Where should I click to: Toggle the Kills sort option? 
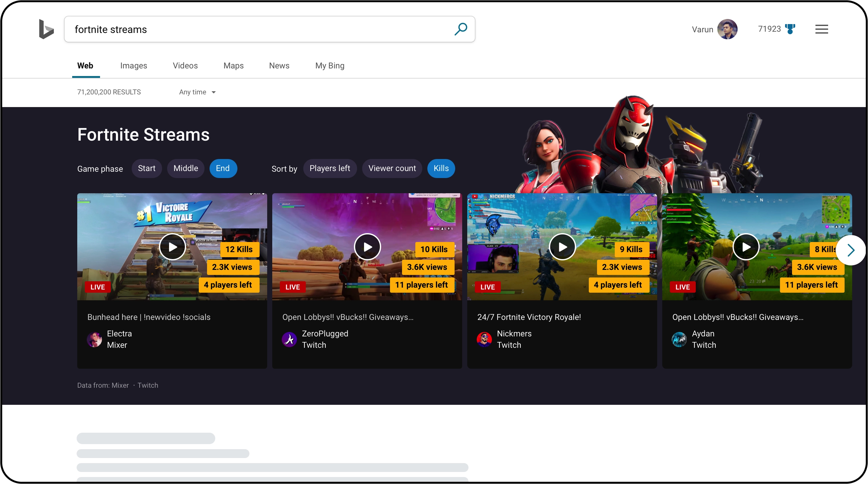441,168
